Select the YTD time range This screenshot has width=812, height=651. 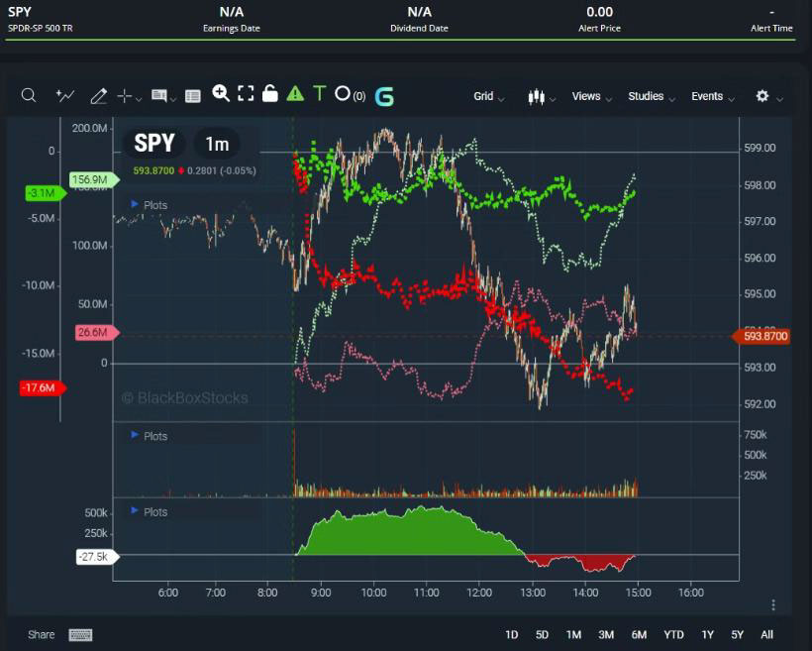tap(673, 635)
